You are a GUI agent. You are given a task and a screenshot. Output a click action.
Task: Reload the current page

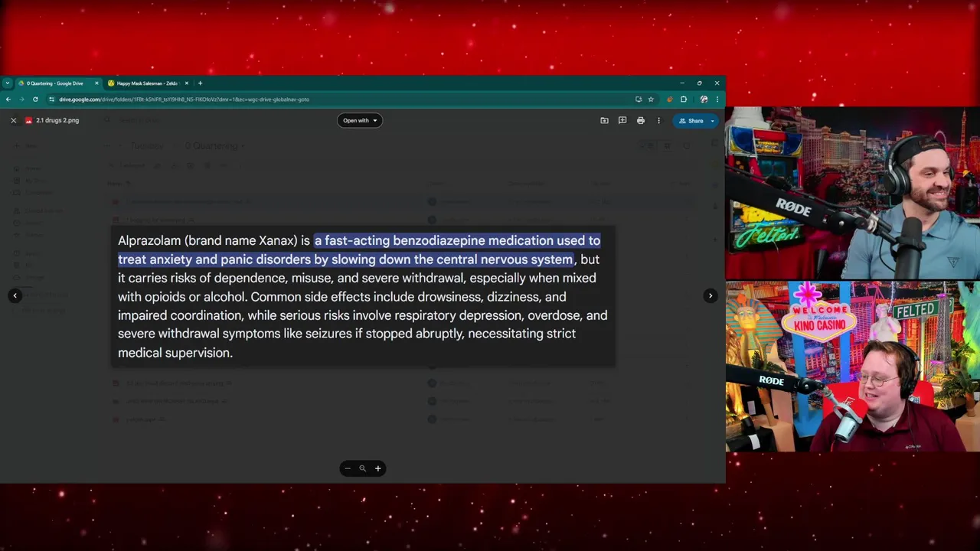(x=35, y=99)
